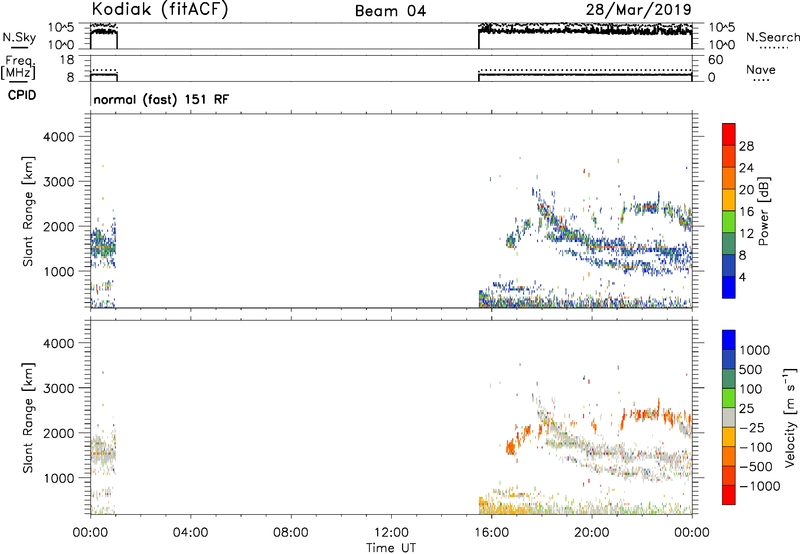Click the 'Power [dB]' colorbar label
This screenshot has height=554, width=800.
tap(763, 211)
